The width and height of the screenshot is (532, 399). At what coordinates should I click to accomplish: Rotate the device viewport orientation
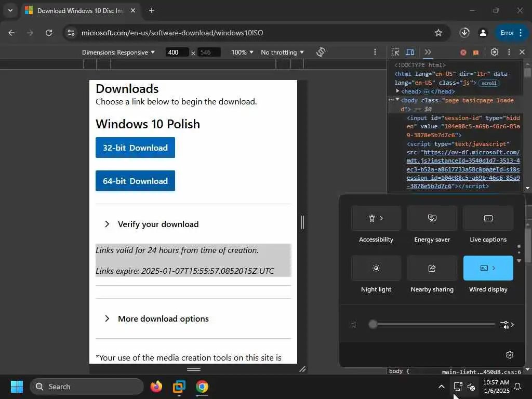click(321, 52)
